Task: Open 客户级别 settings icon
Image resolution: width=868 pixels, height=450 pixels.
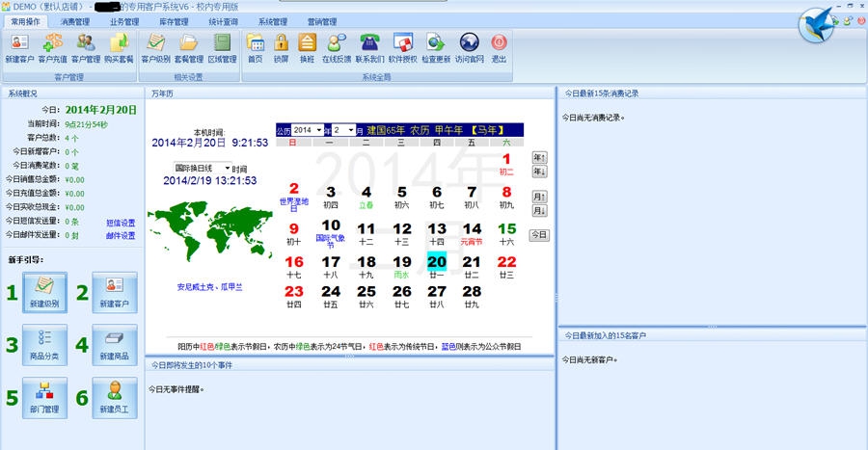Action: coord(155,48)
